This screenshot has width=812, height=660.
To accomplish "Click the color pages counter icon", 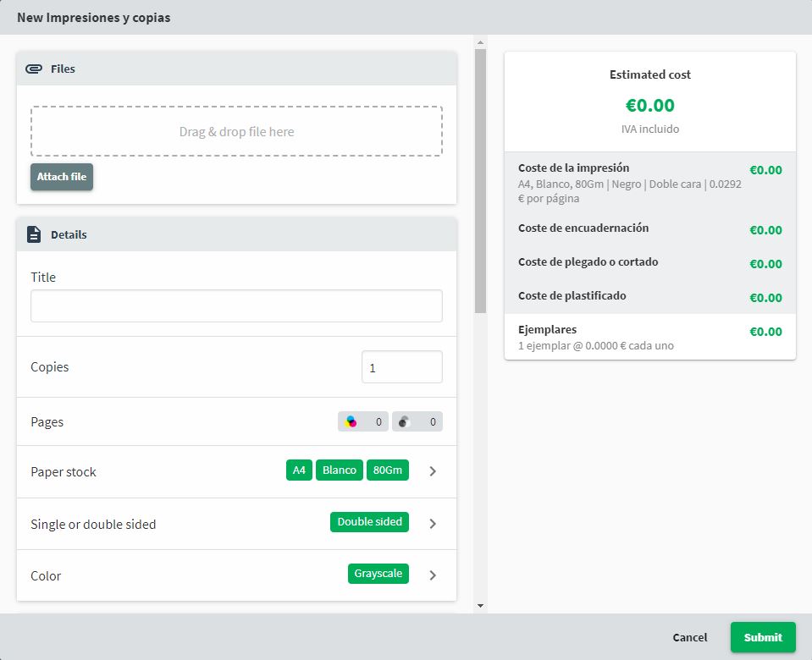I will coord(352,421).
